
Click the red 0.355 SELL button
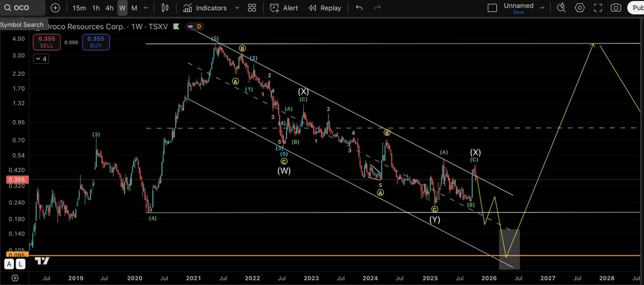coord(46,42)
